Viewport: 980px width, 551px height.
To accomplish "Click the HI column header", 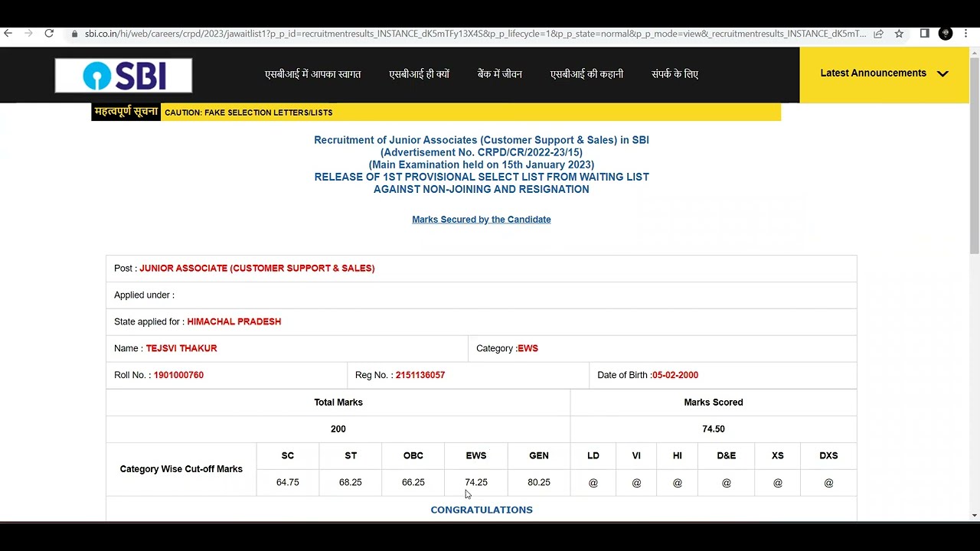I will click(678, 456).
